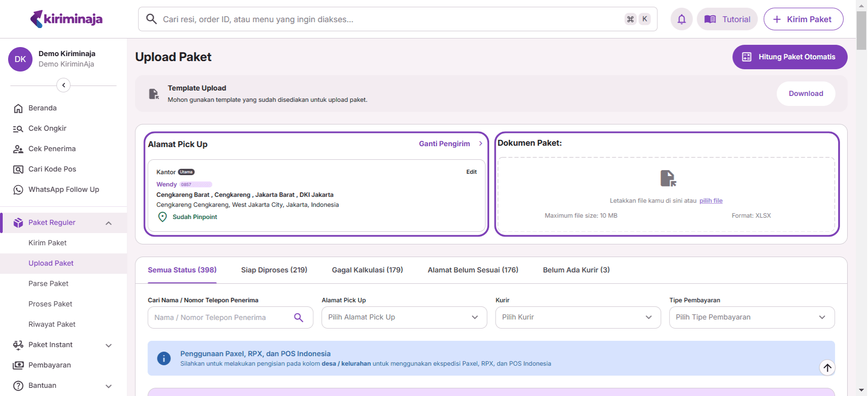Click Hitung Paket Otomatis button
Image resolution: width=868 pixels, height=396 pixels.
pyautogui.click(x=789, y=57)
